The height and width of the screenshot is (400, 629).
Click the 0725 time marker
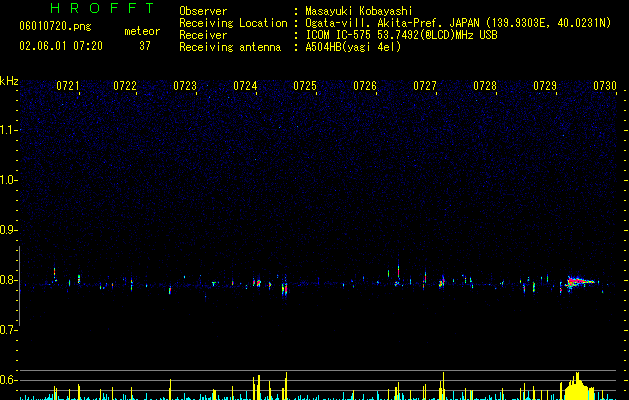pyautogui.click(x=305, y=86)
